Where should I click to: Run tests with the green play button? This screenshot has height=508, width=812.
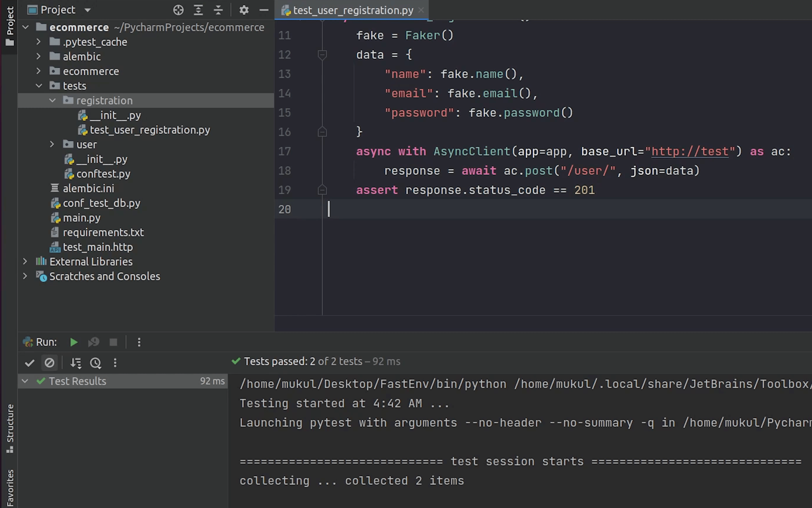coord(74,342)
